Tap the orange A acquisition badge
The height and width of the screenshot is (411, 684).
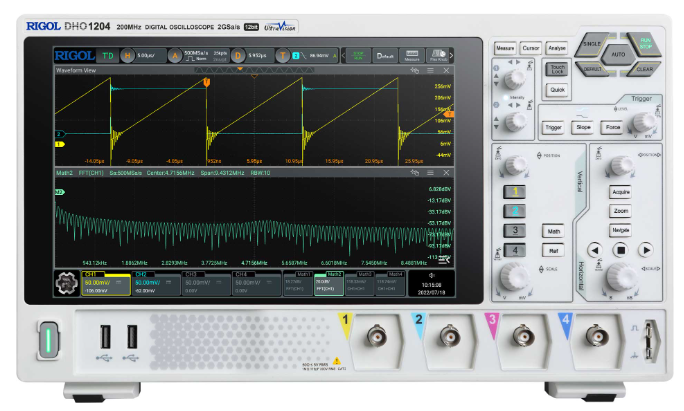(175, 56)
